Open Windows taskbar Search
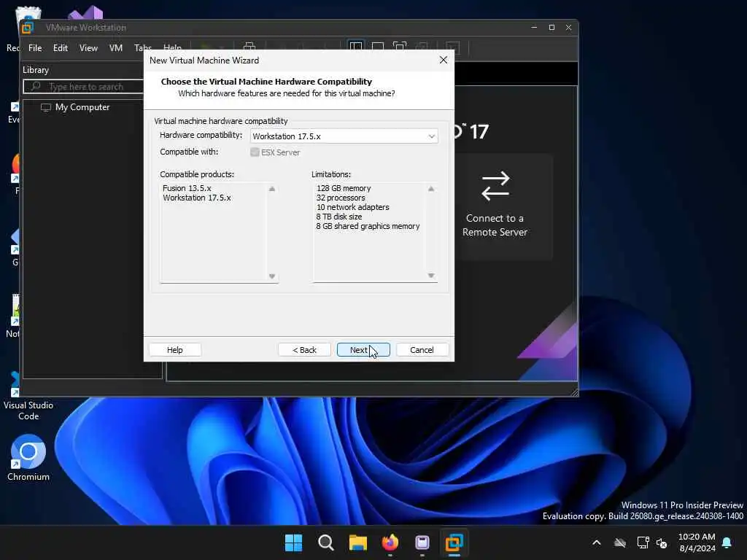The height and width of the screenshot is (560, 747). click(326, 542)
